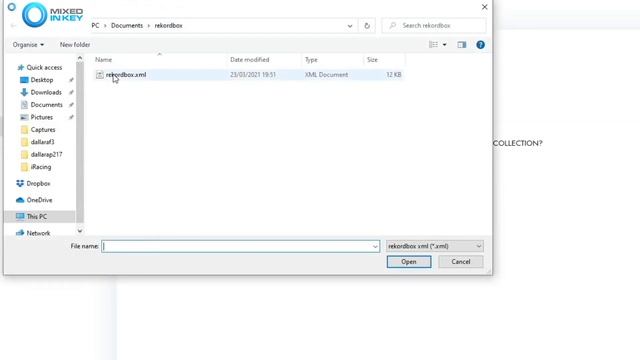Open the rekordbox xml file type dropdown
This screenshot has width=640, height=360.
[435, 246]
